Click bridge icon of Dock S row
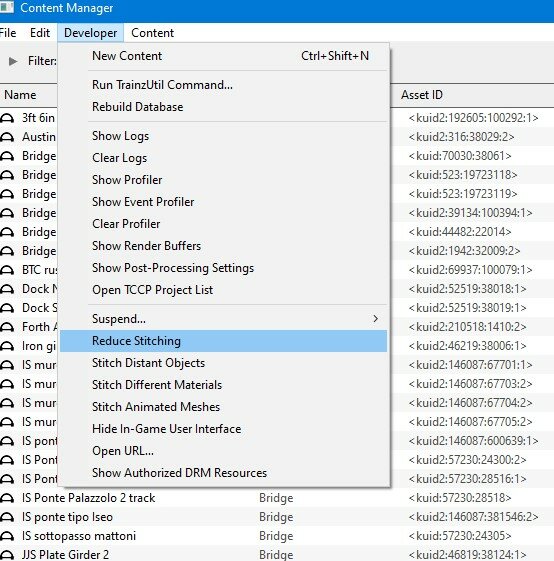 6,308
